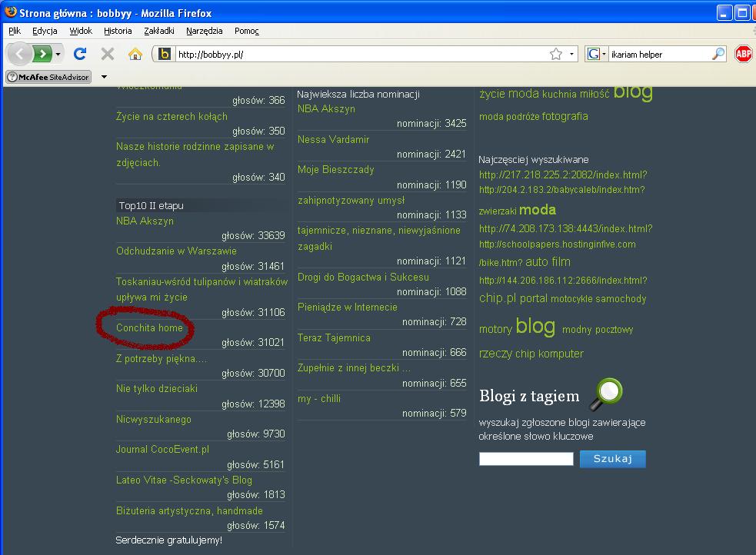Run search with the magnifier icon
This screenshot has height=555, width=756.
[718, 54]
